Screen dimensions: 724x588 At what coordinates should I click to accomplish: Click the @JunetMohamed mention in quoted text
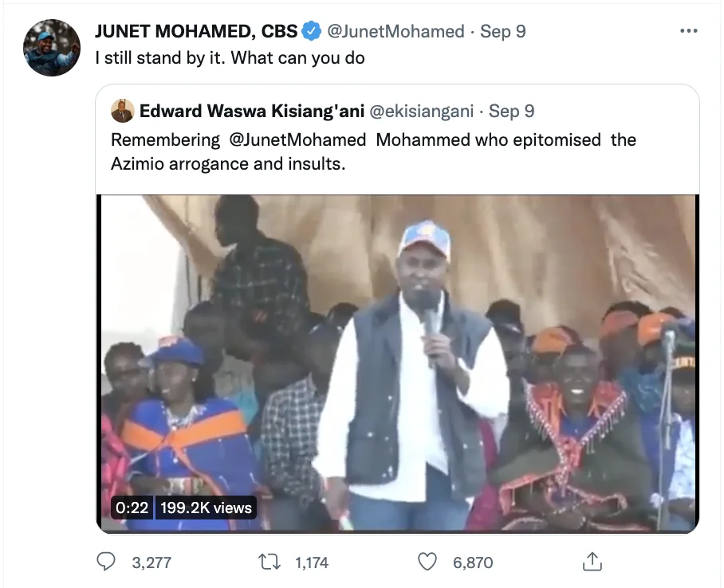[x=297, y=140]
